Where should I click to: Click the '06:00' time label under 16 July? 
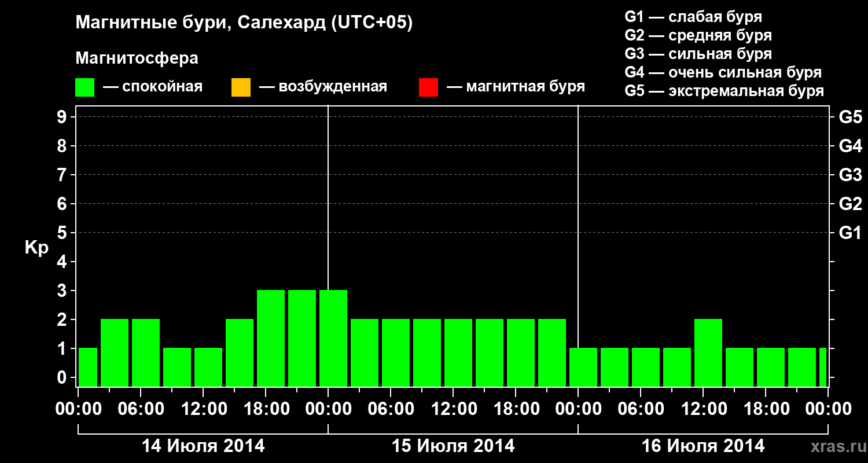(x=641, y=409)
